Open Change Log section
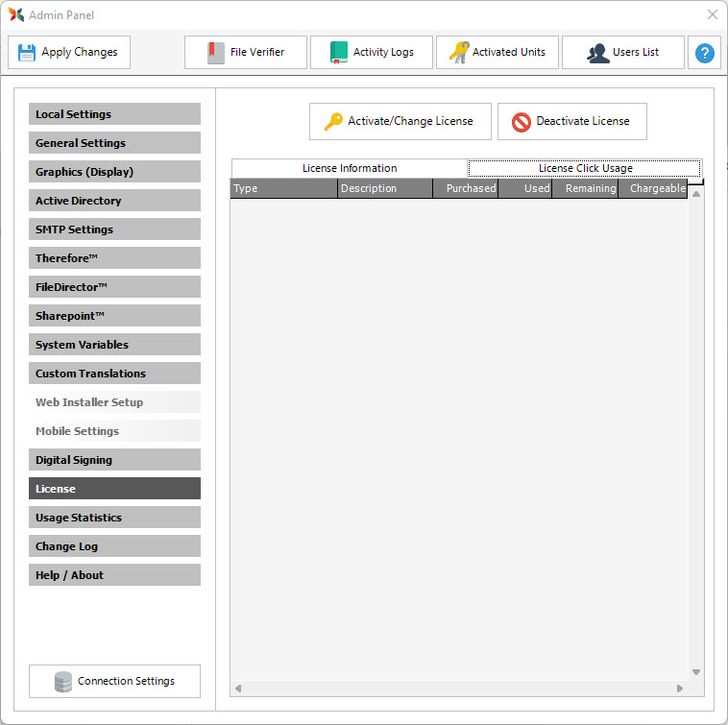Image resolution: width=728 pixels, height=725 pixels. (114, 545)
